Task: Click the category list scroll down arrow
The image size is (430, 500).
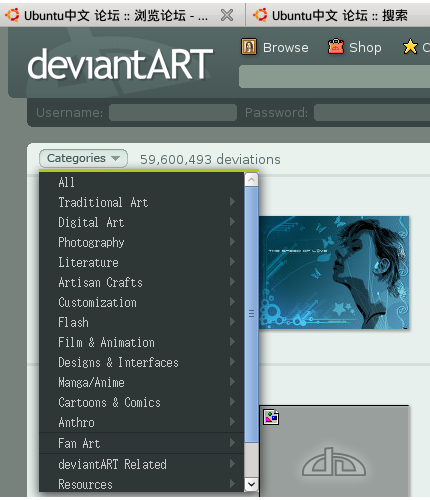Action: click(251, 484)
